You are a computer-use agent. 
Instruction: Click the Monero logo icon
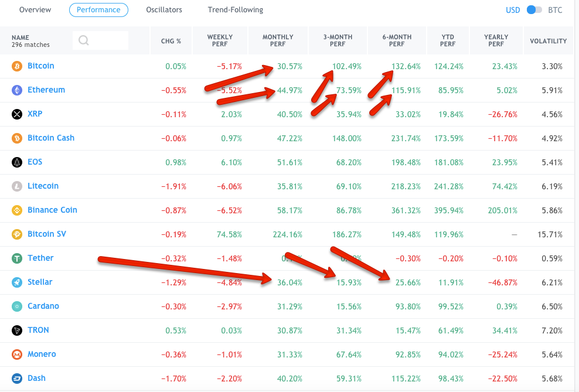tap(17, 354)
